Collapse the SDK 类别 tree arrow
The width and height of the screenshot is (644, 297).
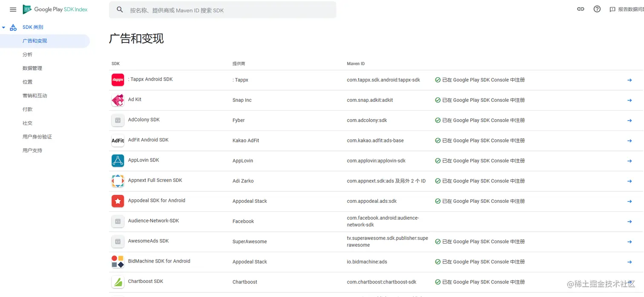4,28
